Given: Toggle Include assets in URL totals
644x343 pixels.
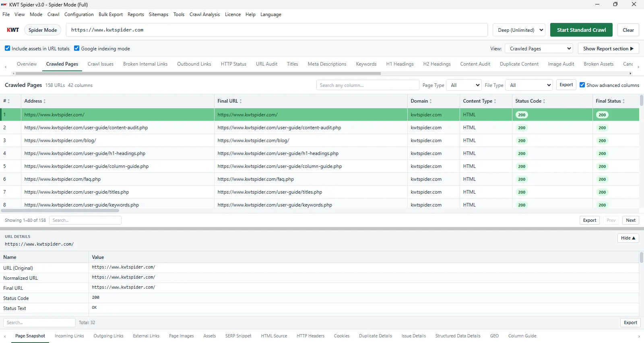Looking at the screenshot, I should tap(7, 48).
